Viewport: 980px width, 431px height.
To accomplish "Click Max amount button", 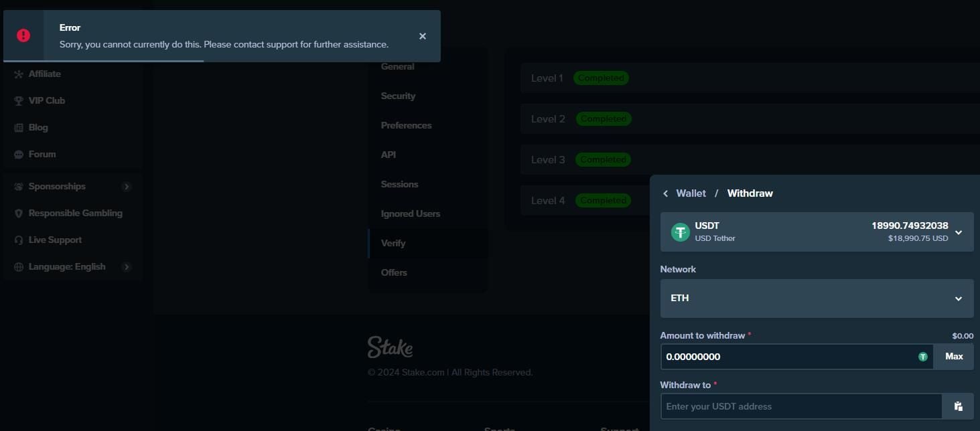I will 954,357.
